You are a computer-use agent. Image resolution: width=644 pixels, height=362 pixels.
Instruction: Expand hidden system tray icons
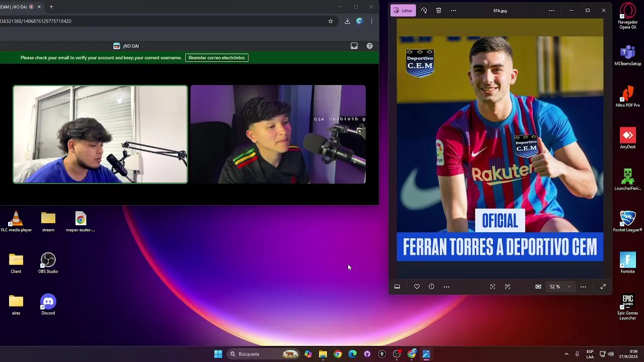click(x=566, y=354)
